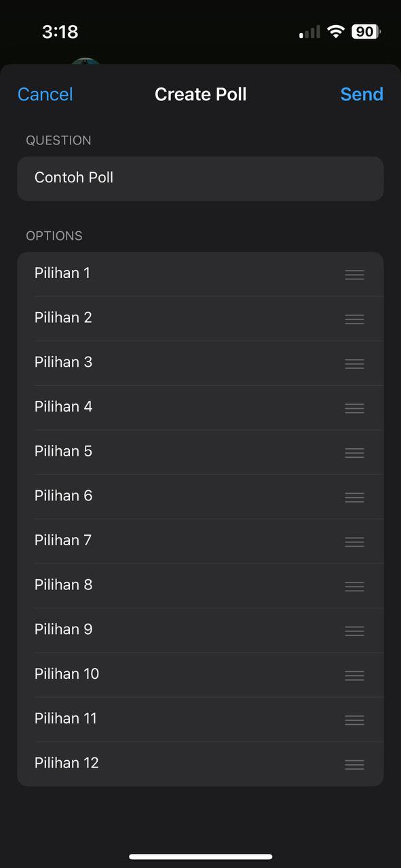Tap the reorder grip on Pilihan 7
Image resolution: width=401 pixels, height=868 pixels.
[354, 542]
